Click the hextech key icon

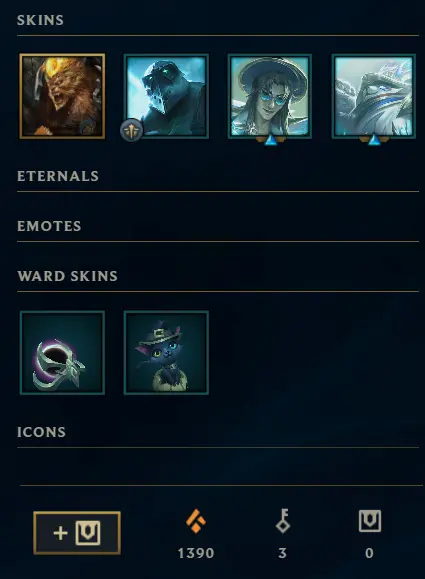(x=283, y=521)
